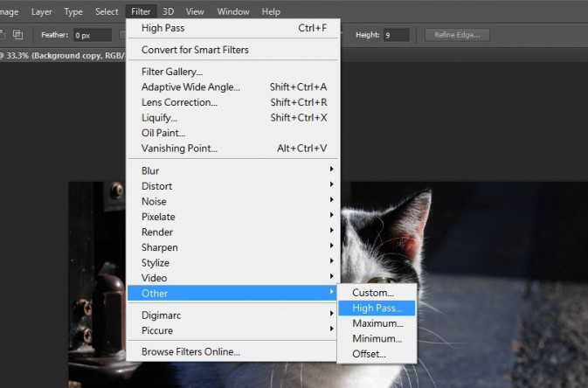Click the intersect with selection icon

pyautogui.click(x=17, y=35)
